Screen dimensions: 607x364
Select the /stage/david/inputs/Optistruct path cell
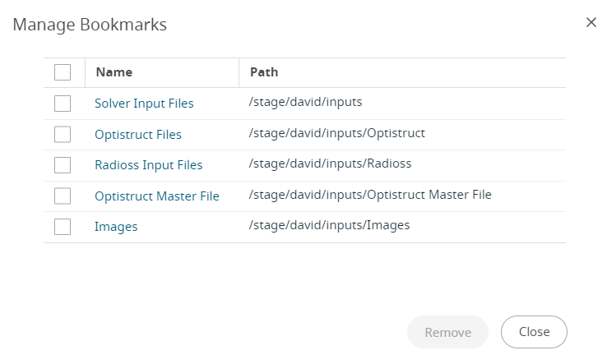pos(336,133)
